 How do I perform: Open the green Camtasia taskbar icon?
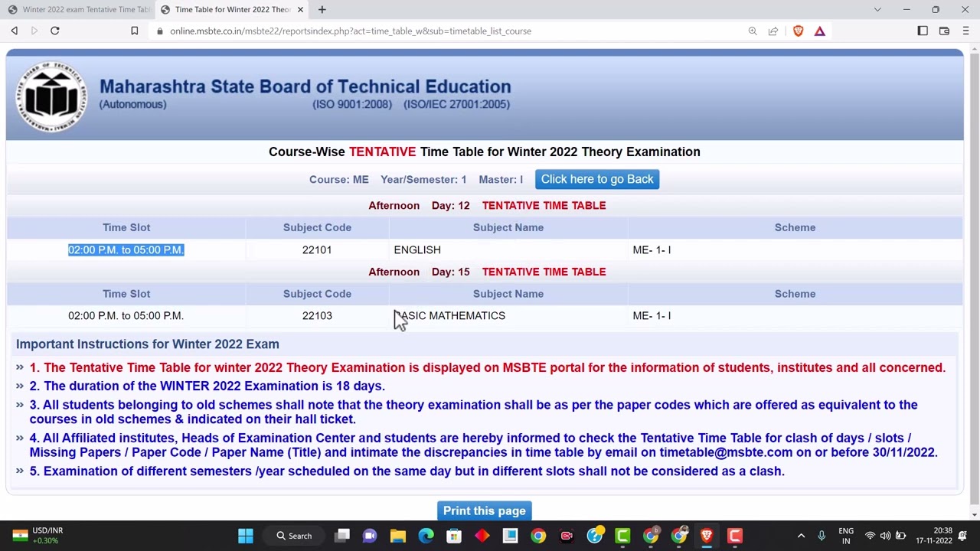[622, 536]
